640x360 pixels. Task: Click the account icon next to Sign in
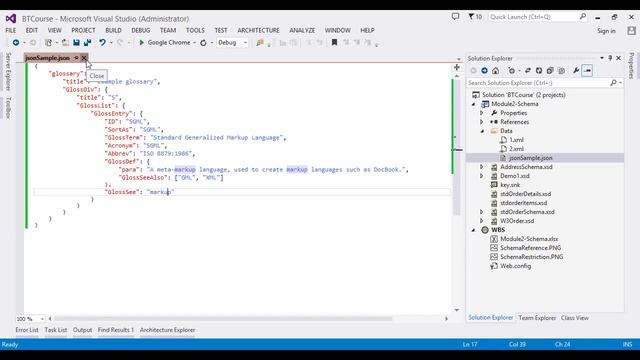pos(631,31)
